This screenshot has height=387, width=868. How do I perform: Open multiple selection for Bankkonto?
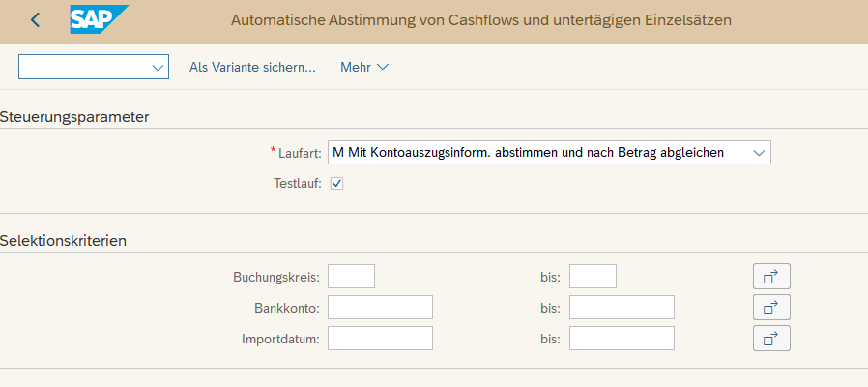pyautogui.click(x=771, y=308)
